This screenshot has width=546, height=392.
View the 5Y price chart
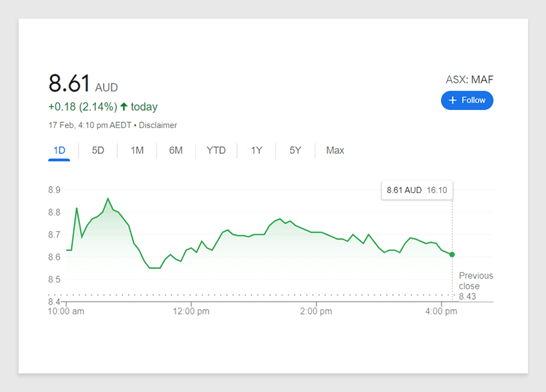coord(295,151)
